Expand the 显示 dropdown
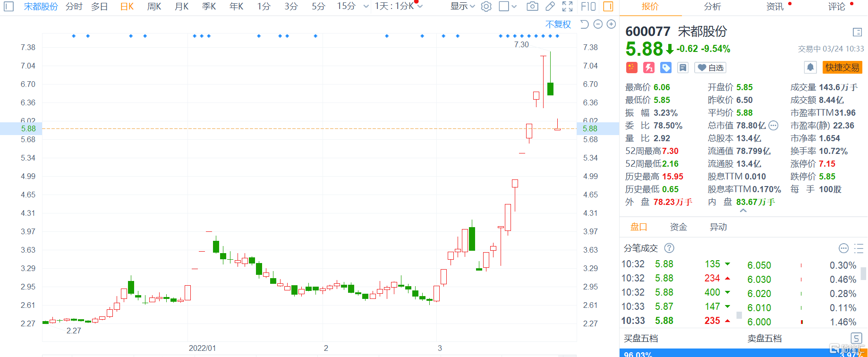 click(x=462, y=6)
